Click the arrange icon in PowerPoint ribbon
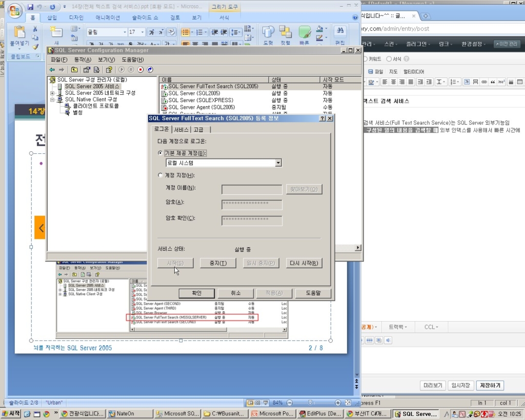The image size is (525, 420). (x=285, y=32)
